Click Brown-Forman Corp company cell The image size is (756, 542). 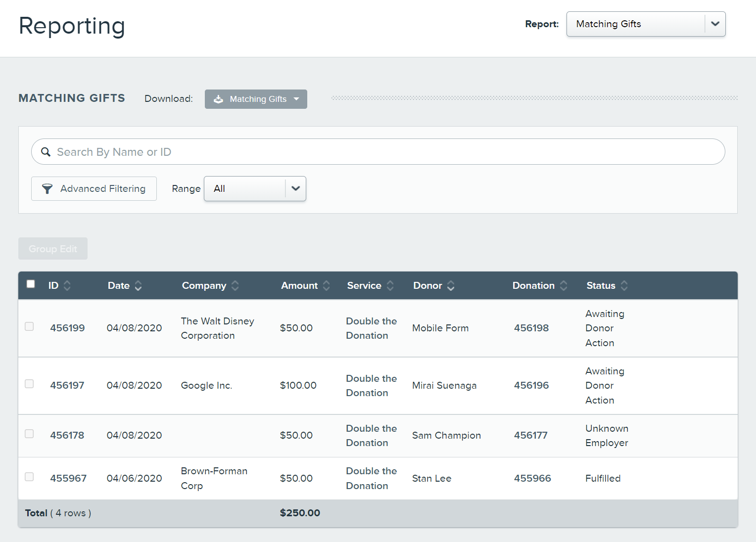coord(214,478)
